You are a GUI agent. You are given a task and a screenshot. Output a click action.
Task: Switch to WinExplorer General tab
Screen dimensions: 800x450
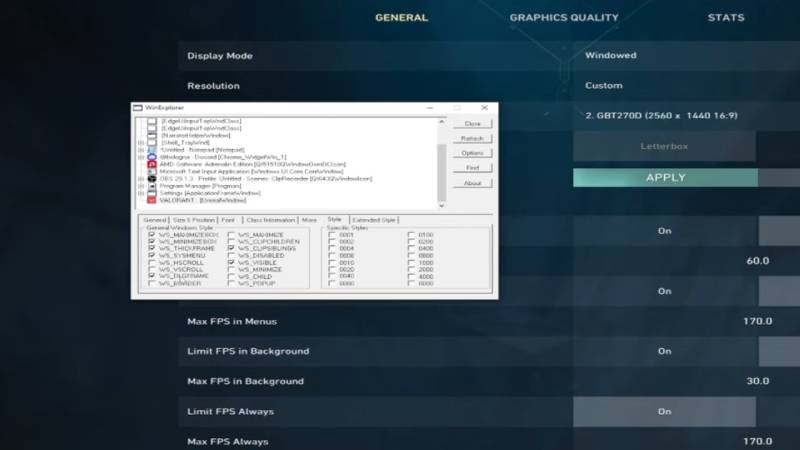click(x=155, y=220)
